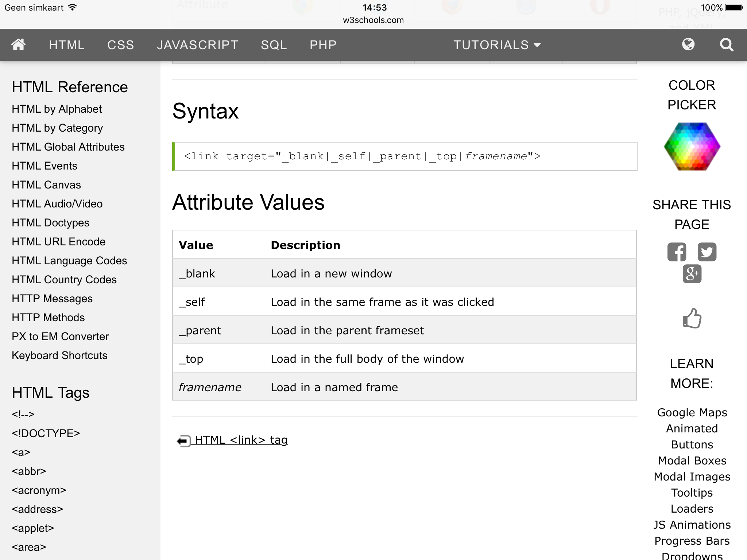Image resolution: width=747 pixels, height=560 pixels.
Task: Share page on Twitter icon
Action: 707,252
